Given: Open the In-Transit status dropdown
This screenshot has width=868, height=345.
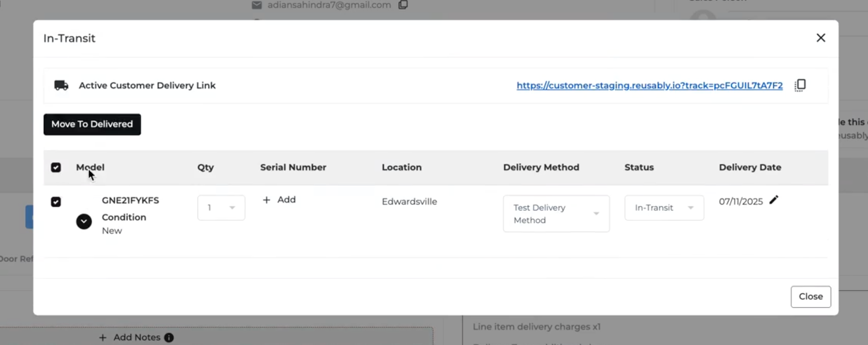Looking at the screenshot, I should coord(664,207).
